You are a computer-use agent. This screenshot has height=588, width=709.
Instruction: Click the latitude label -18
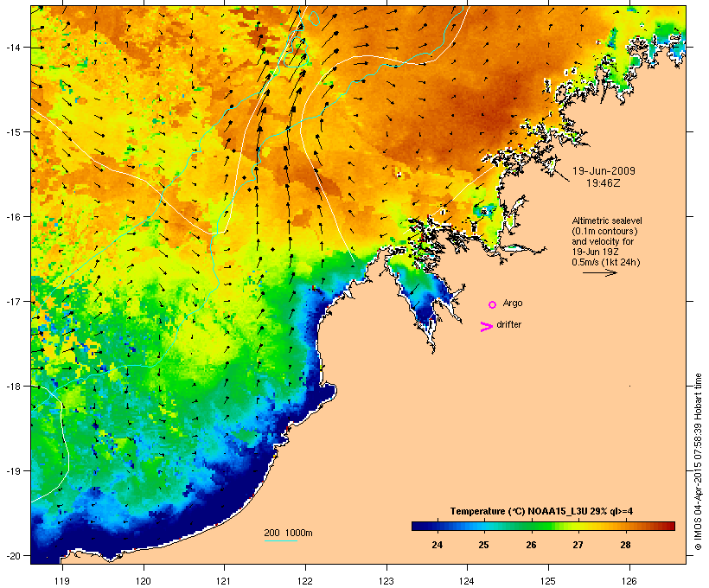[12, 387]
